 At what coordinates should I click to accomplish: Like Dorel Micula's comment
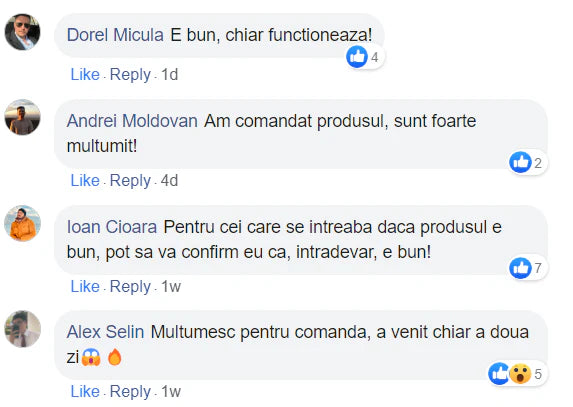click(x=85, y=75)
